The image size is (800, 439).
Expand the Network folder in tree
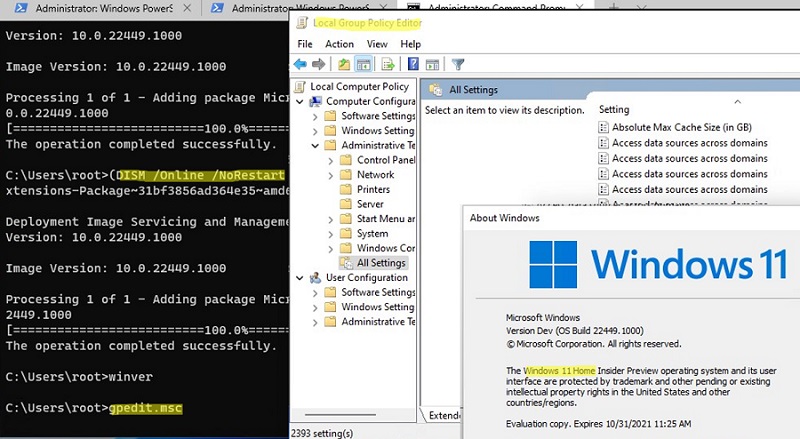[x=332, y=175]
